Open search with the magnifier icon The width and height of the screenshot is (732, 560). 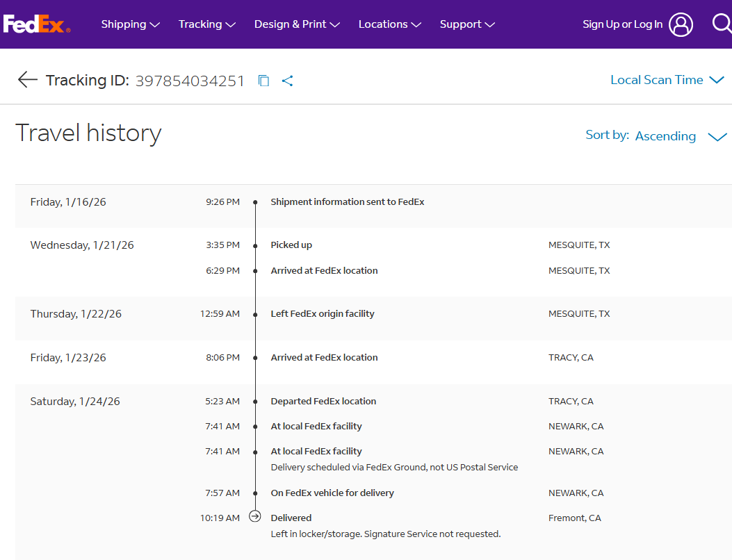(x=722, y=24)
